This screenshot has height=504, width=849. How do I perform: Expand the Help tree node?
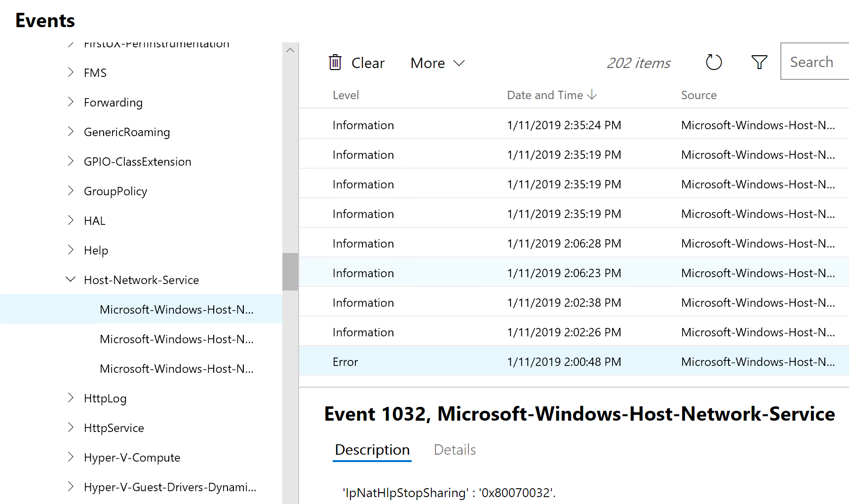(71, 250)
